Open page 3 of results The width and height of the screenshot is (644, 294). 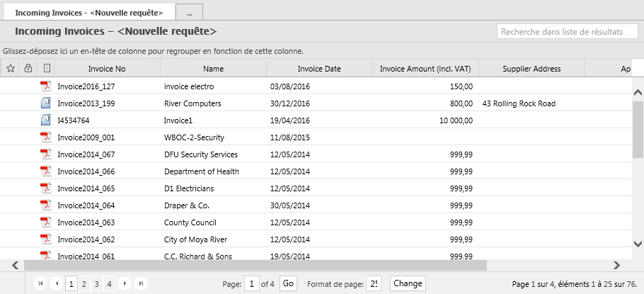96,283
